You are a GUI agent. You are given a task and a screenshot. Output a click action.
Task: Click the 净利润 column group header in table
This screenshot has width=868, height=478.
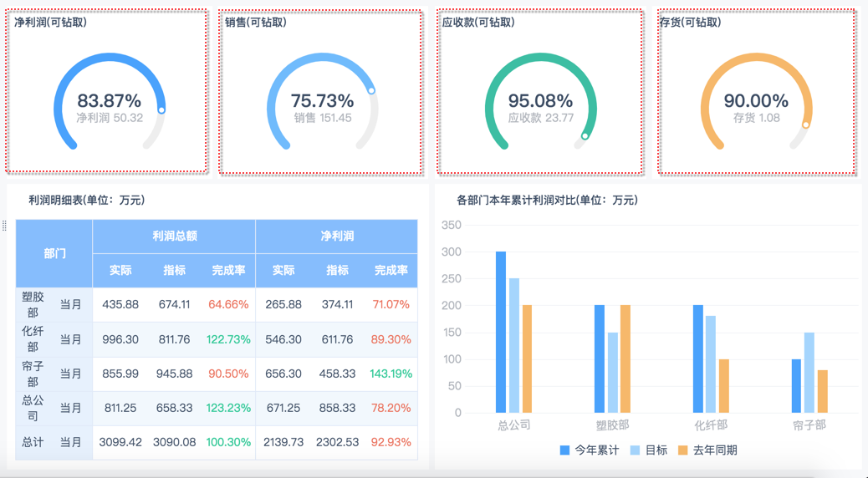[x=336, y=236]
